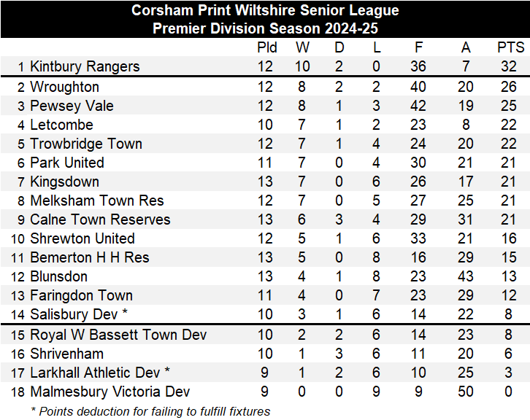Click the PTS column header
The width and height of the screenshot is (530, 420).
point(510,47)
